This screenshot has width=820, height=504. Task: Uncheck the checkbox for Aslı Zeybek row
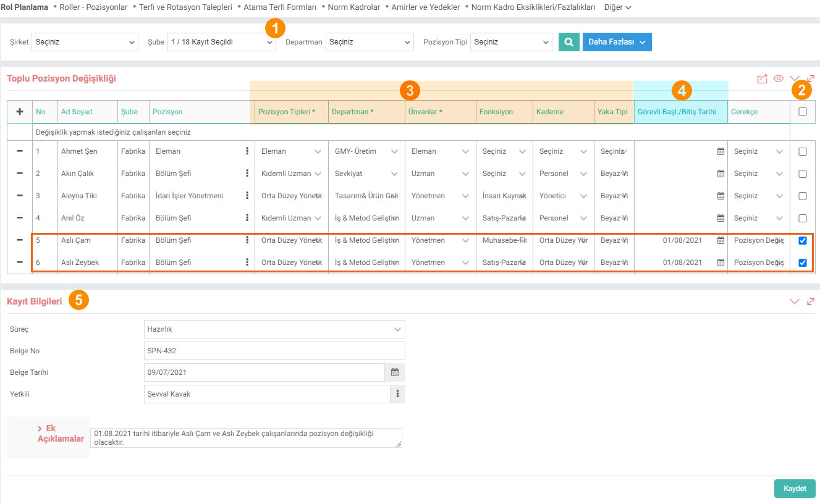tap(803, 262)
